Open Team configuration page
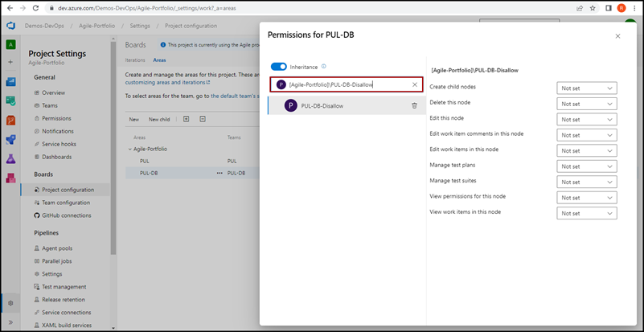644x332 pixels. (66, 203)
